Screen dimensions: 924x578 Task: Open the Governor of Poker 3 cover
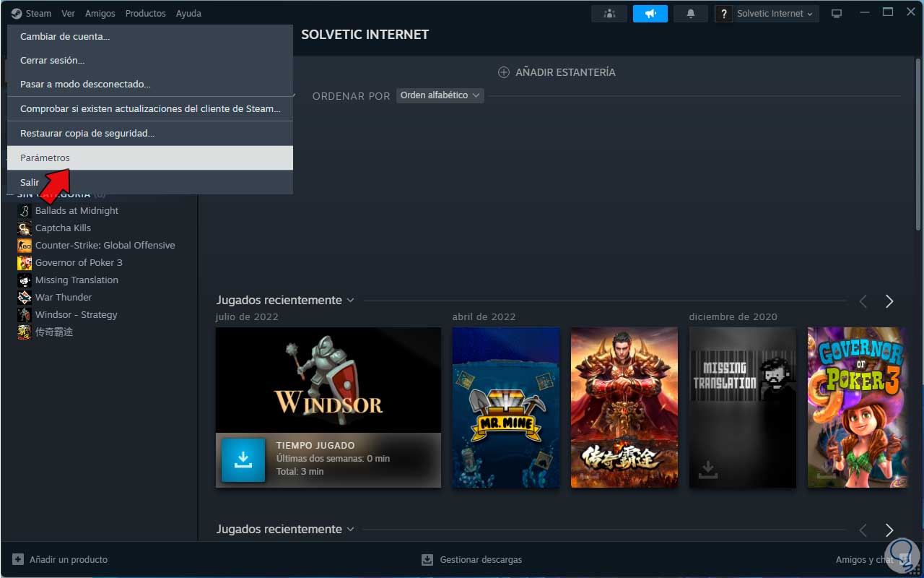click(x=856, y=407)
